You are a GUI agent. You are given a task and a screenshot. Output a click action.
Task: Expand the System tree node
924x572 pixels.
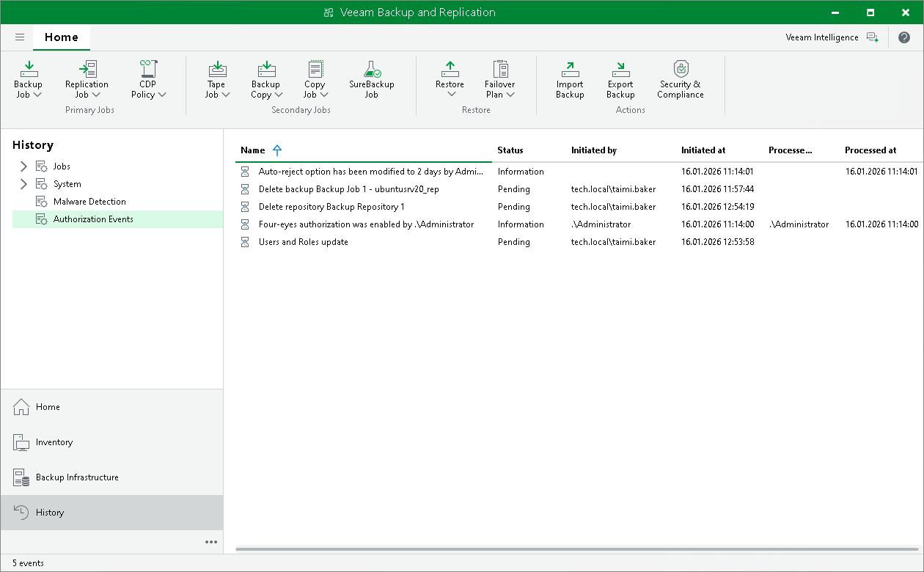[23, 184]
